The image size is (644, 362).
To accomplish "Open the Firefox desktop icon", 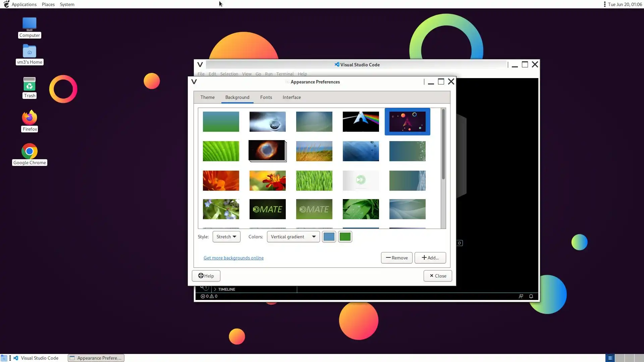I will click(x=30, y=118).
